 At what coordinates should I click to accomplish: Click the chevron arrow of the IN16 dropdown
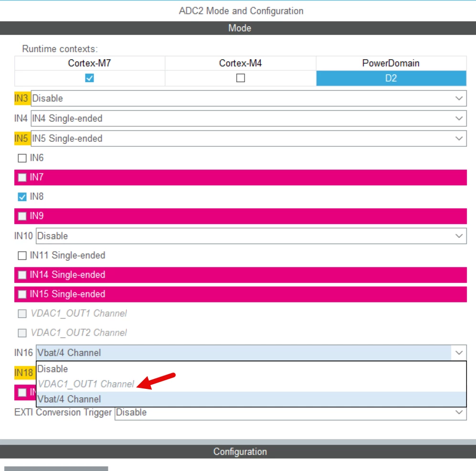459,353
